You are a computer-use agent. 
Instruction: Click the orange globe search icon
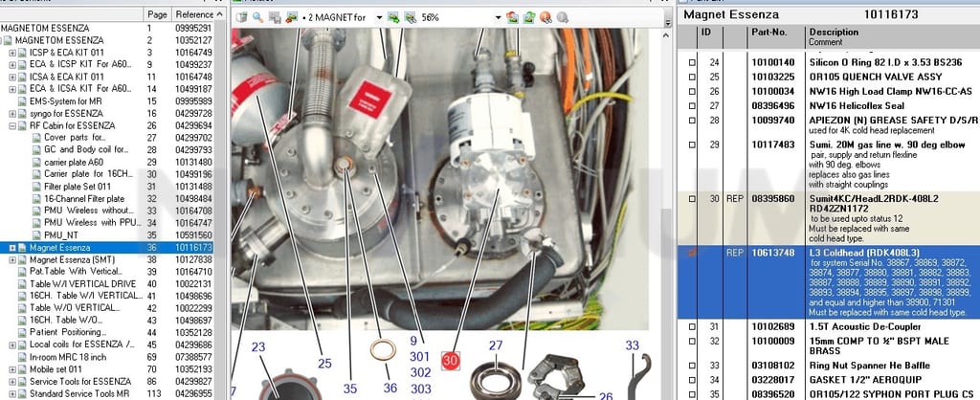coord(546,17)
